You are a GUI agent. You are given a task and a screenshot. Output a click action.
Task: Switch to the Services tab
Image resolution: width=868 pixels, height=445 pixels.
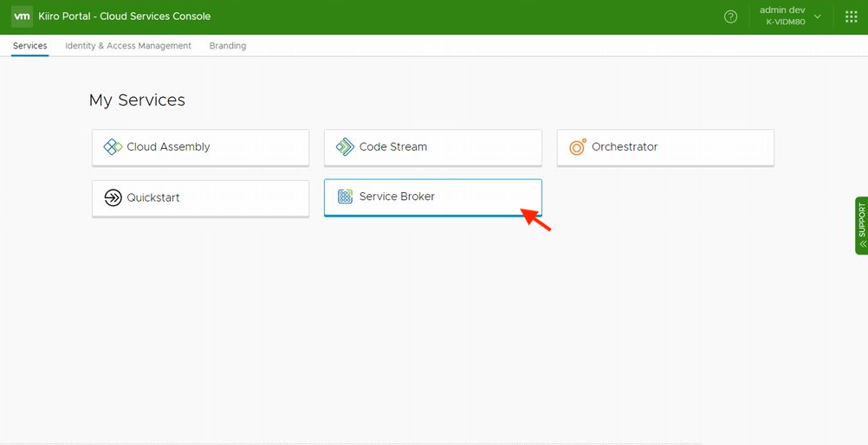point(30,46)
